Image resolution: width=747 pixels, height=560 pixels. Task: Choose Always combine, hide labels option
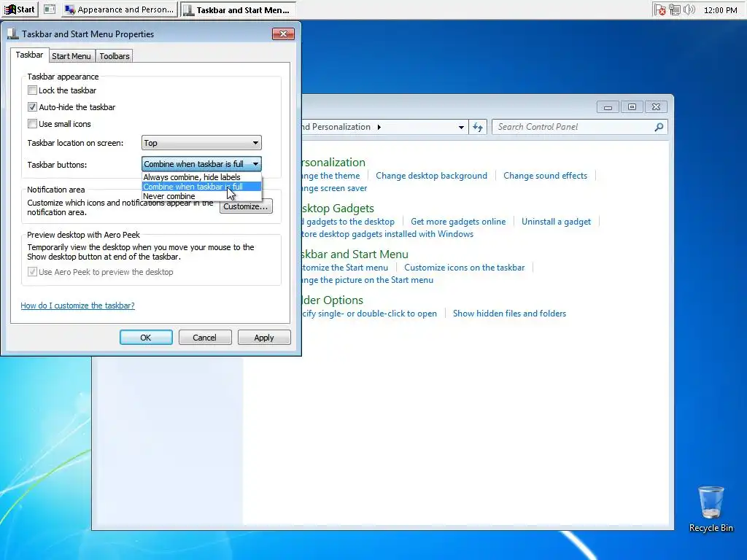[x=201, y=177]
